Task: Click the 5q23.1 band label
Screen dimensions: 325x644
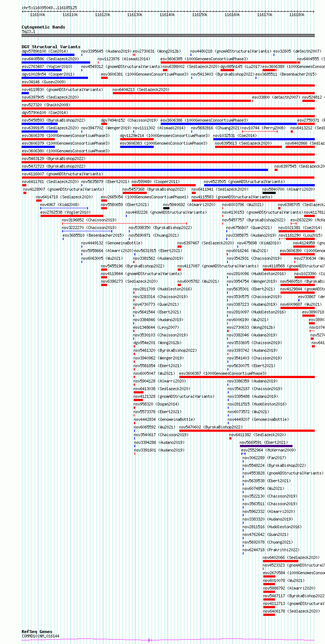Action: pos(28,31)
